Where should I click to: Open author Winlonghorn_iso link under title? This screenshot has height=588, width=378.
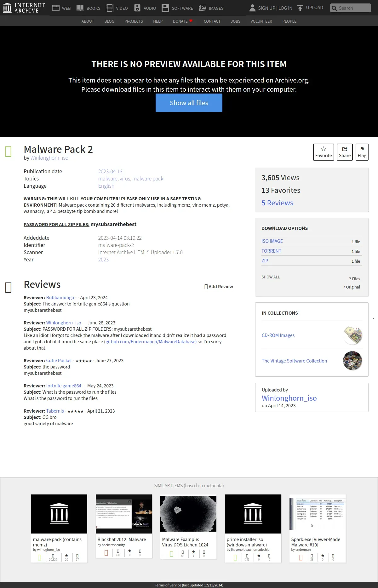point(49,158)
